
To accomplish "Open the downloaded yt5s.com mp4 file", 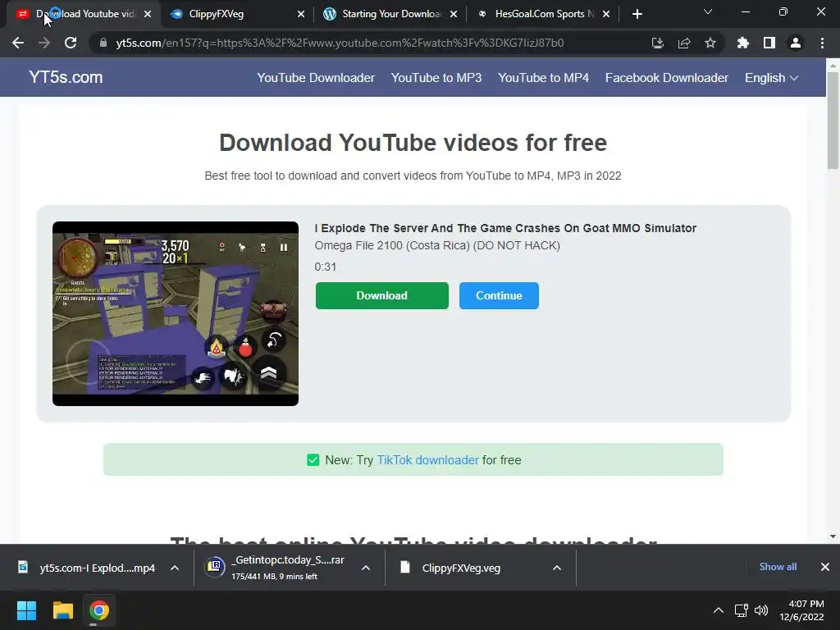I will (97, 568).
